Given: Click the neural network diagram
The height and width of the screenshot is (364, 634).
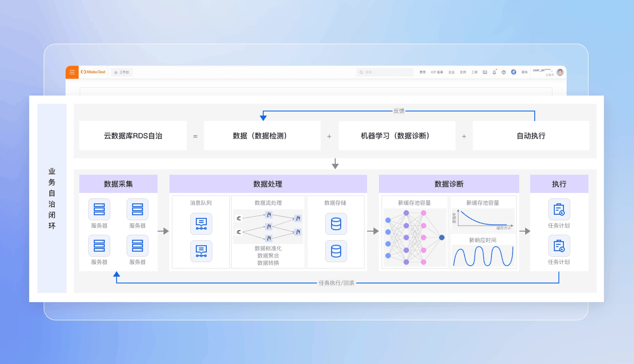Looking at the screenshot, I should point(415,238).
